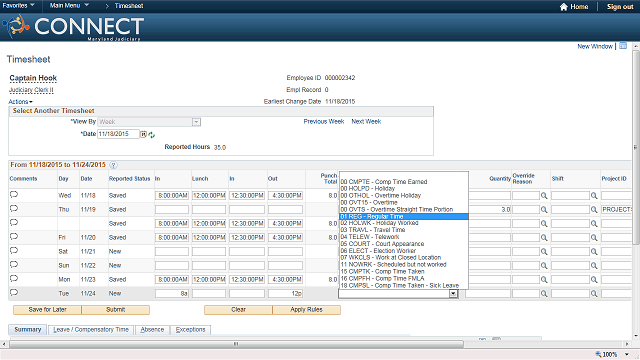The height and width of the screenshot is (360, 640).
Task: Select 01 REG - Regular Time option
Action: click(404, 216)
